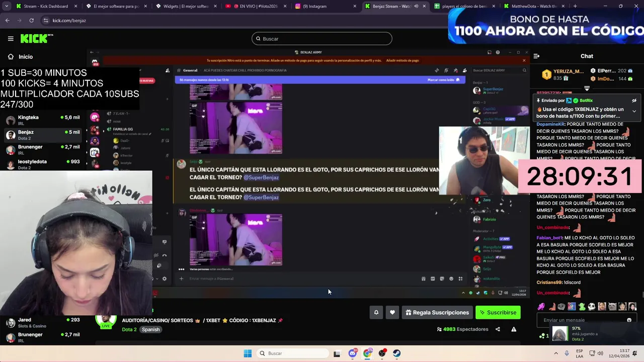Open OBS Studio from the taskbar
The width and height of the screenshot is (644, 362).
point(382,353)
